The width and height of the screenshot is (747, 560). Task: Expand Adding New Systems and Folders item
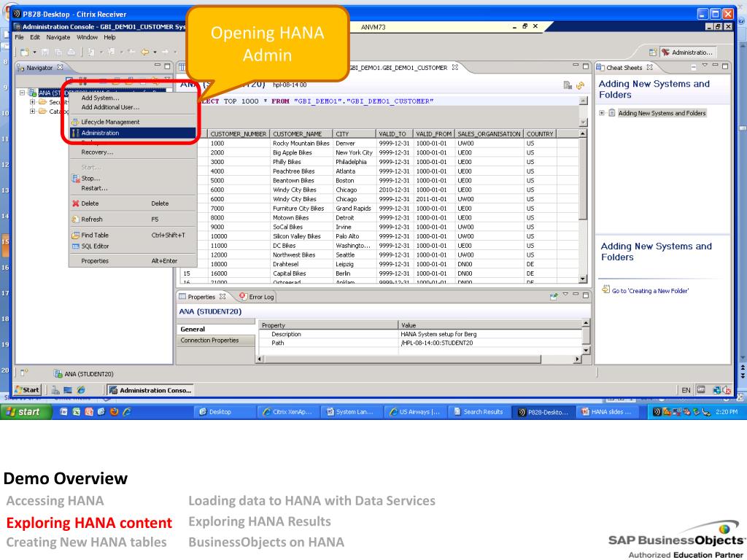pos(602,113)
